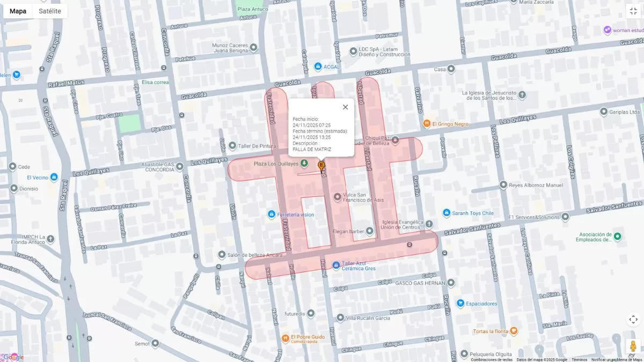The image size is (644, 362).
Task: Click the orange outage marker pin
Action: tap(321, 166)
